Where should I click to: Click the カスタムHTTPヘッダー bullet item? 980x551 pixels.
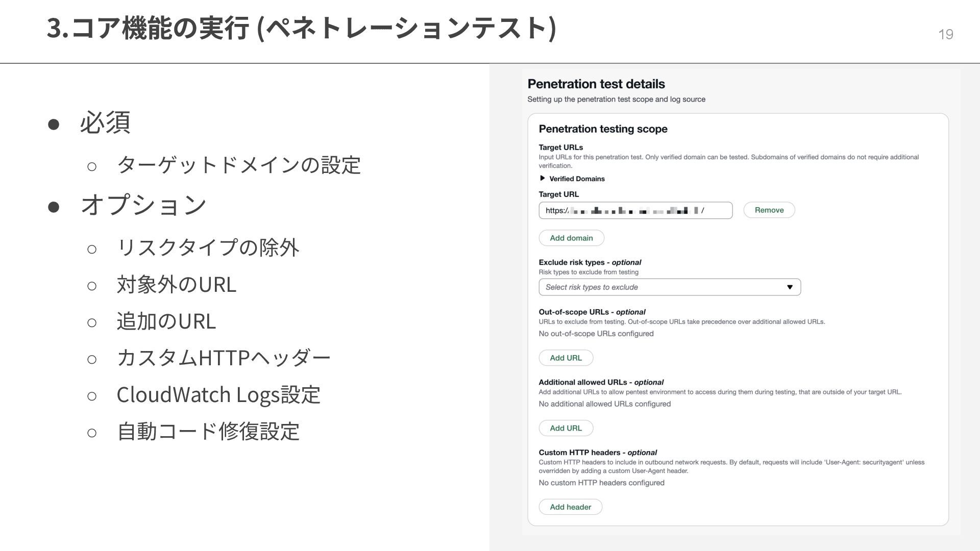click(x=223, y=358)
